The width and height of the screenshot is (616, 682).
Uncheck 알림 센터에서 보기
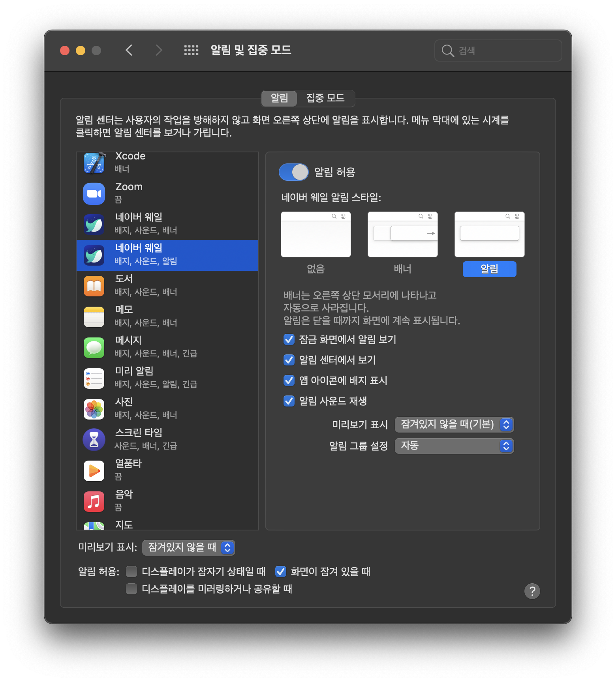289,360
